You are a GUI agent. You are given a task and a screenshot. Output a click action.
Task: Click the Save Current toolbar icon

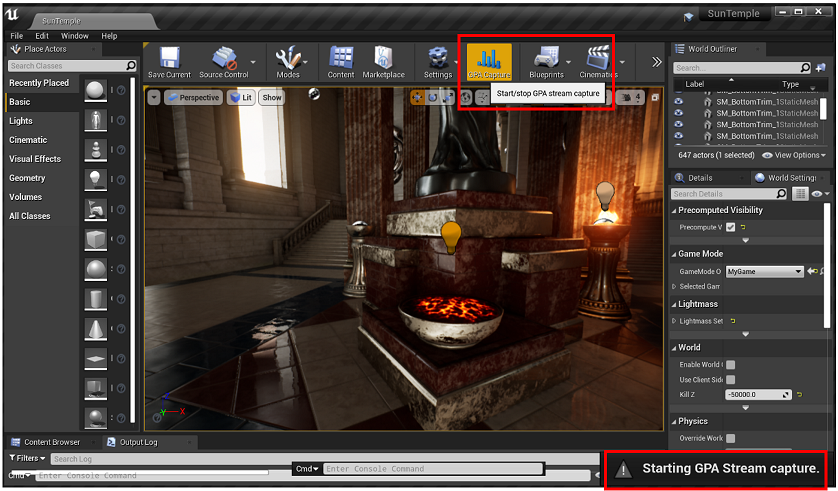(x=169, y=62)
